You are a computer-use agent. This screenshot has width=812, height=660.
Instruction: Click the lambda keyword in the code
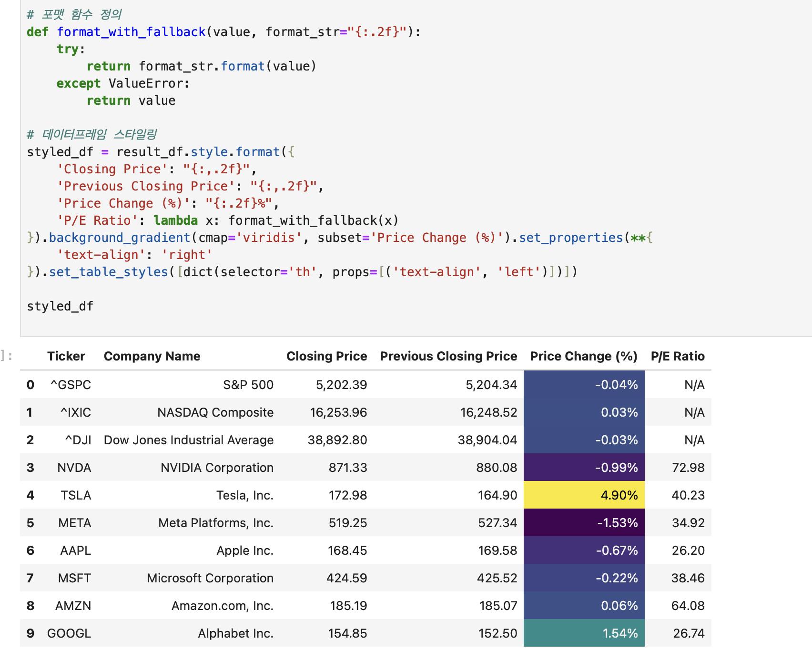point(175,220)
